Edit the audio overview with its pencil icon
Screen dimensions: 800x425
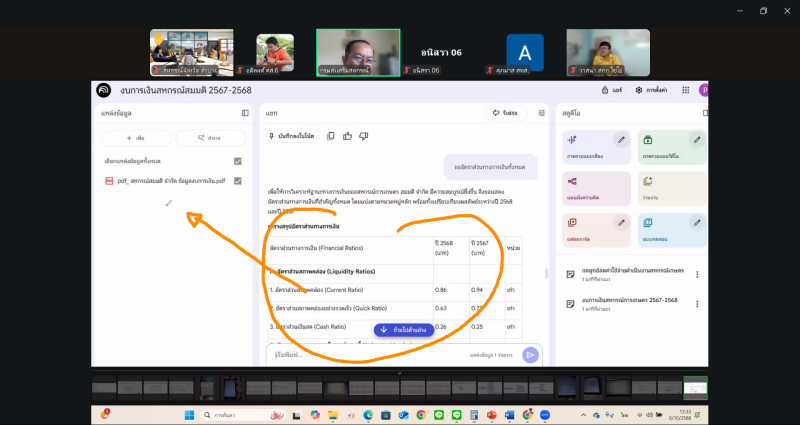pos(621,139)
